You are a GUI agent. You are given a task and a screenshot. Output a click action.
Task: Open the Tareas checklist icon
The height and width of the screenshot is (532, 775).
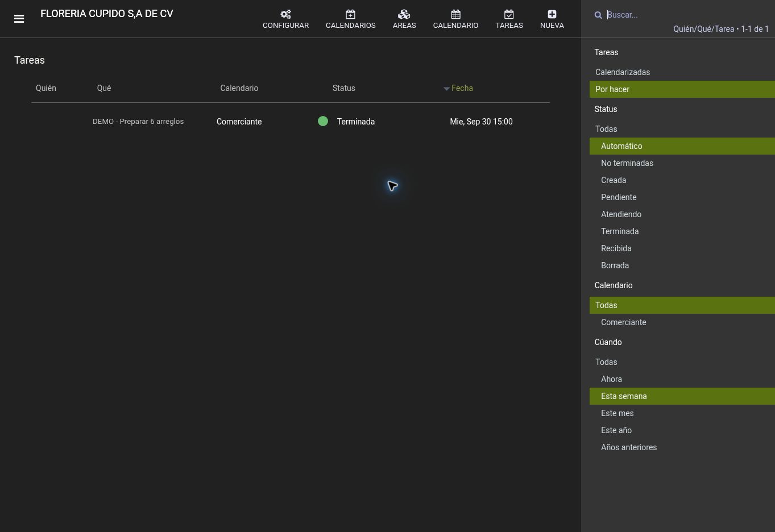[509, 14]
